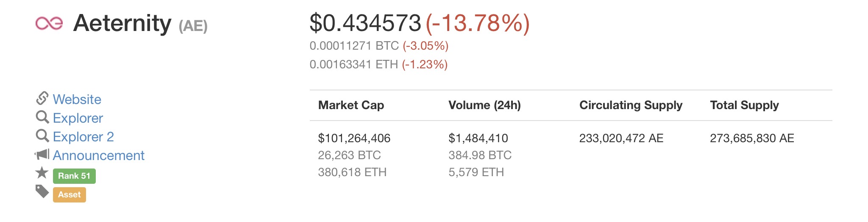Click the Volume (24h) column header
The width and height of the screenshot is (868, 222).
pyautogui.click(x=484, y=105)
